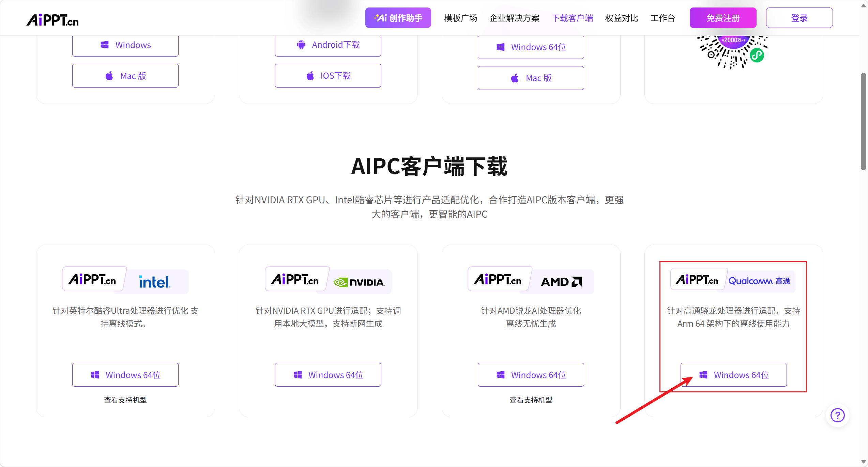
Task: Download Windows 64位 for NVIDIA version
Action: [328, 375]
